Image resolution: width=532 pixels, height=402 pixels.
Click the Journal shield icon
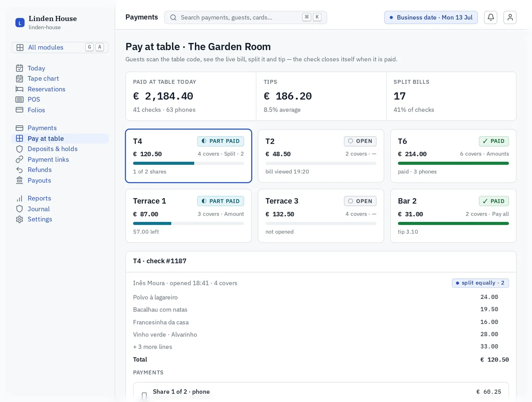click(20, 209)
